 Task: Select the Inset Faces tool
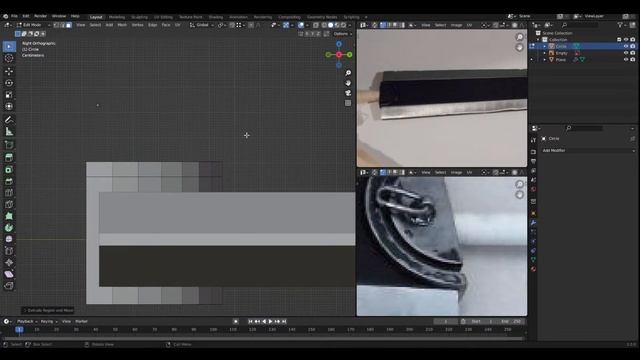pos(9,169)
